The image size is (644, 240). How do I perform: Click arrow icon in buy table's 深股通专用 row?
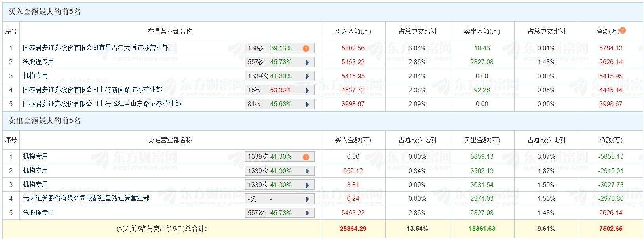[x=307, y=62]
